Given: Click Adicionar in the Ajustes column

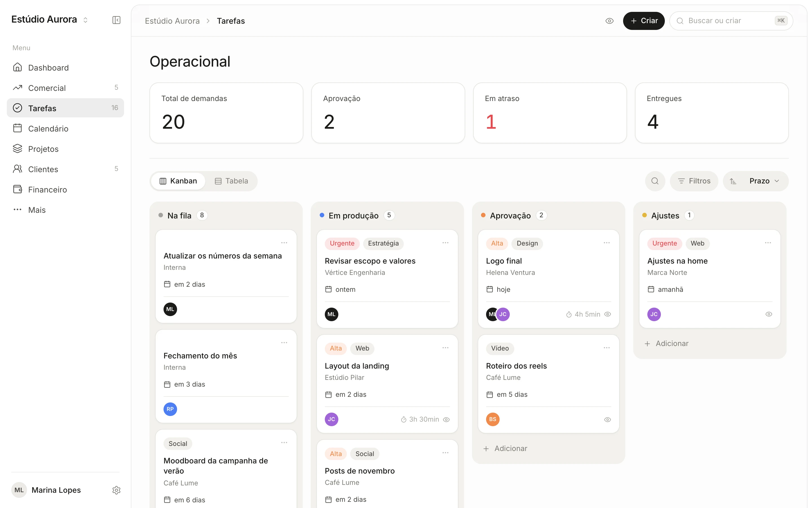Looking at the screenshot, I should (666, 343).
